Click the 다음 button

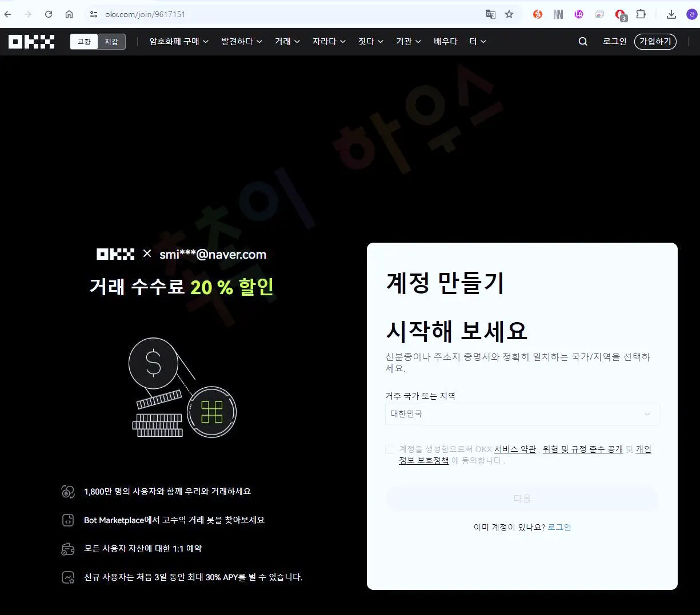click(x=522, y=499)
